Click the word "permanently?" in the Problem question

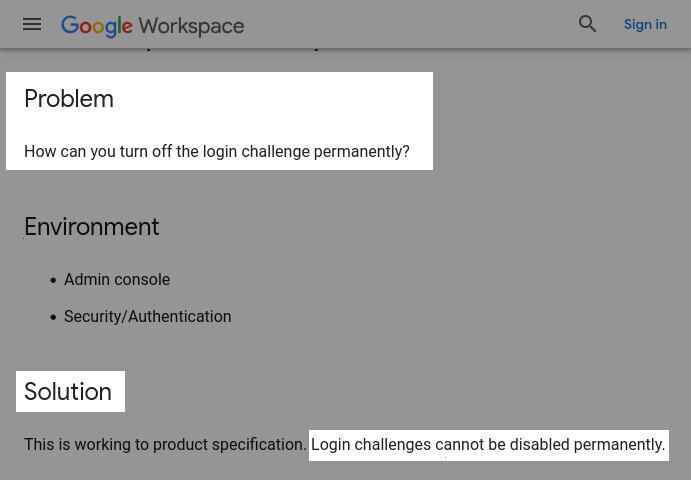point(361,152)
